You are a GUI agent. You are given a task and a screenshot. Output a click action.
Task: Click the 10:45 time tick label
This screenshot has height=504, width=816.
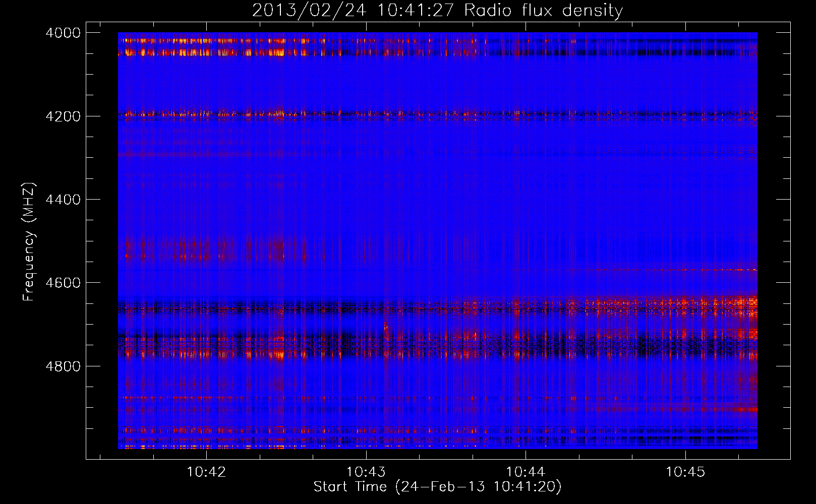[x=685, y=472]
